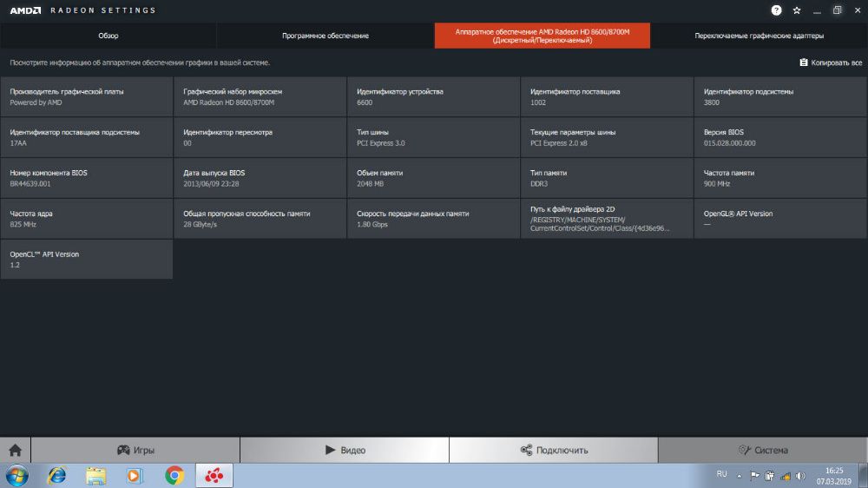
Task: Open the network signal tray icon
Action: coord(785,475)
